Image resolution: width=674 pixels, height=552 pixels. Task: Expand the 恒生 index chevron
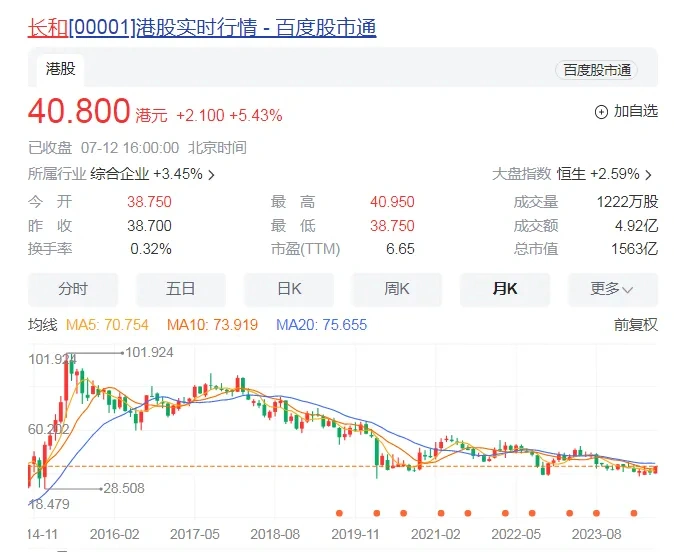click(x=648, y=174)
